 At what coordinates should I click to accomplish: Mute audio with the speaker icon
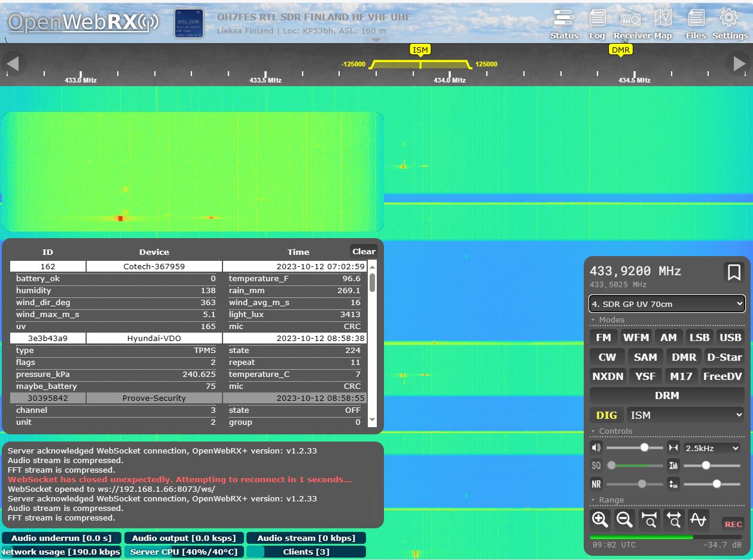[x=596, y=448]
